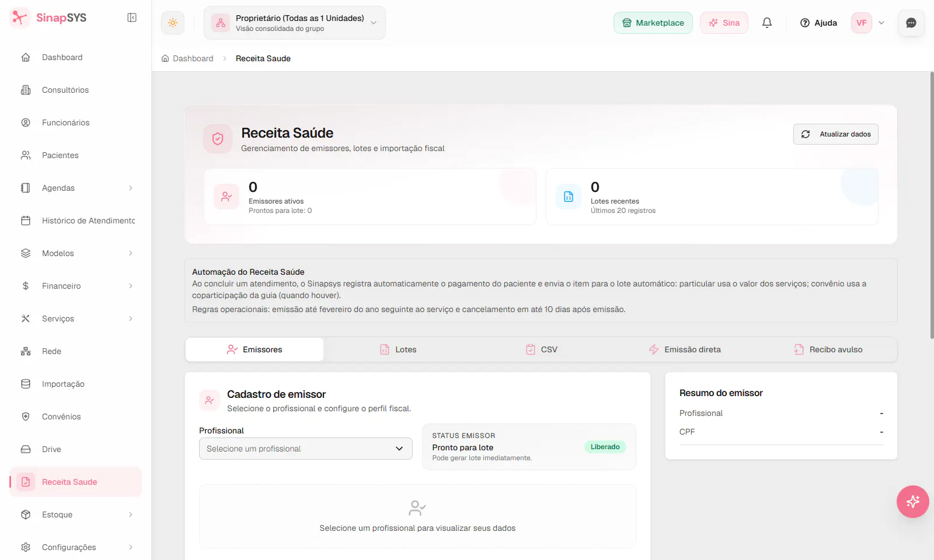
Task: Click the Convênios shield icon
Action: point(26,416)
